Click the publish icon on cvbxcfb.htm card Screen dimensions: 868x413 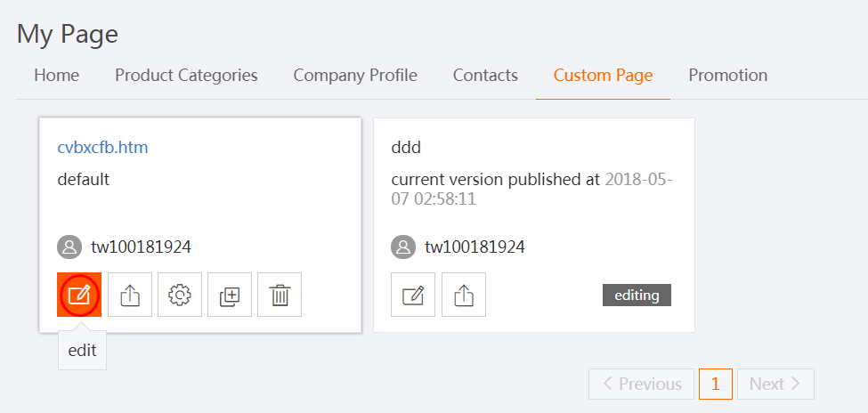(x=130, y=295)
